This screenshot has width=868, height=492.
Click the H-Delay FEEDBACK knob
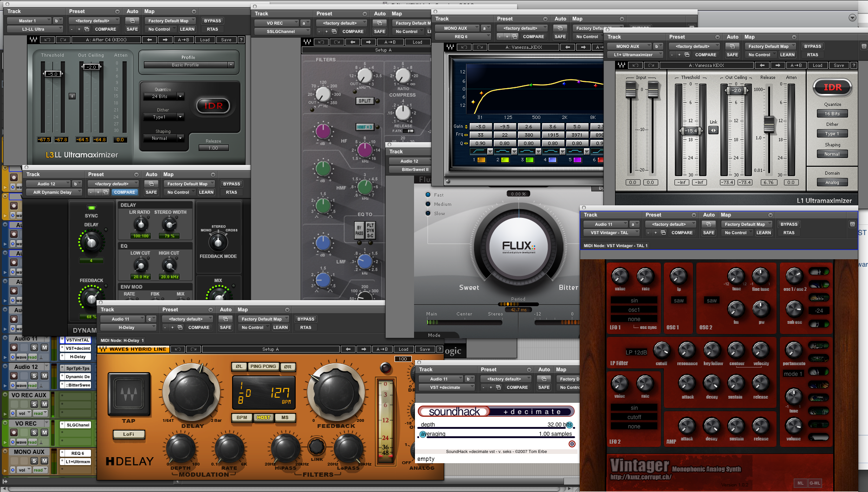(336, 394)
